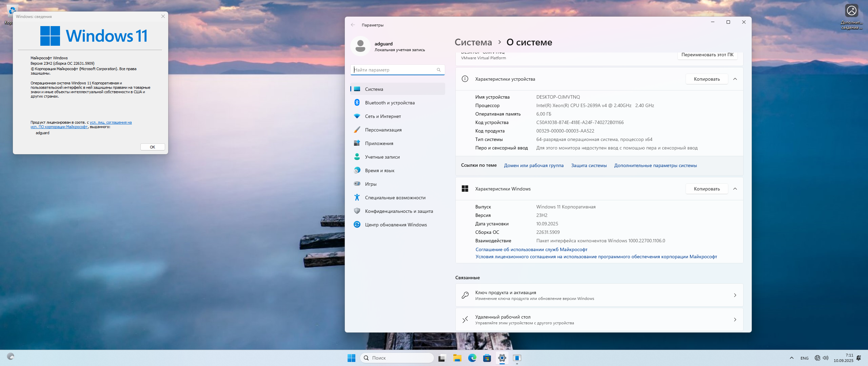Viewport: 868px width, 366px height.
Task: Collapse Характеристики Windows section
Action: click(x=735, y=189)
